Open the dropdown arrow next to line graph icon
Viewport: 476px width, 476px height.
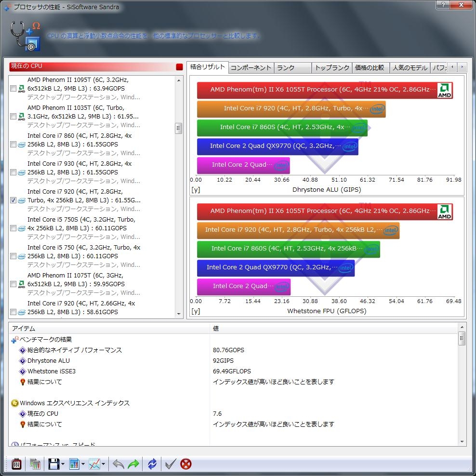point(103,464)
